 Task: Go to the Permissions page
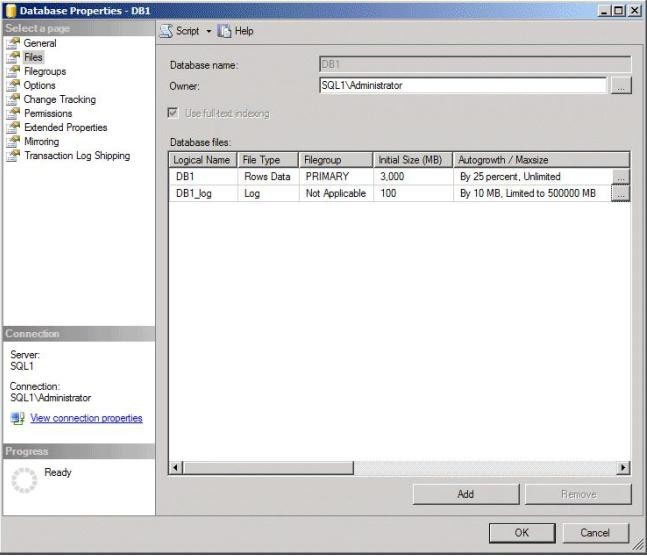(48, 113)
